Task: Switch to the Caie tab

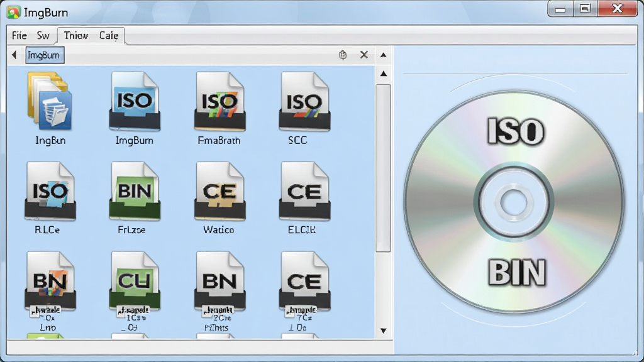Action: click(x=109, y=36)
